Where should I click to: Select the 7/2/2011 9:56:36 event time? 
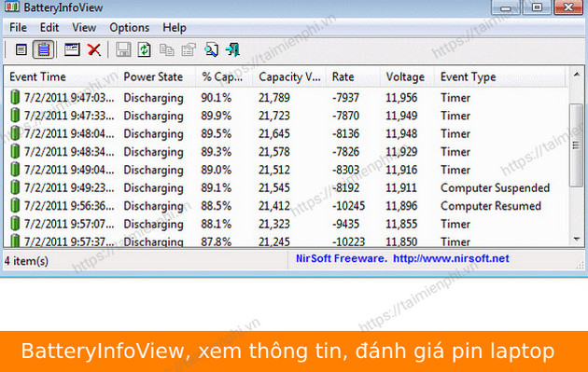pos(69,206)
